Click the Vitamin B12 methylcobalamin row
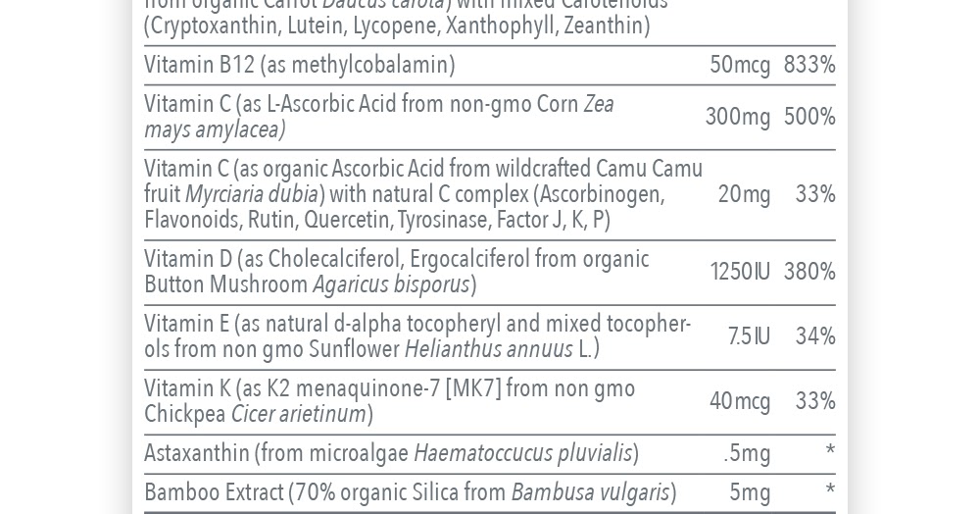This screenshot has height=514, width=980. click(489, 65)
